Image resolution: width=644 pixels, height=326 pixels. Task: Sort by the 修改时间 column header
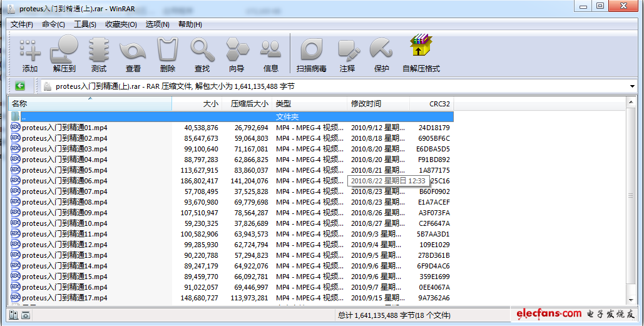click(x=378, y=103)
